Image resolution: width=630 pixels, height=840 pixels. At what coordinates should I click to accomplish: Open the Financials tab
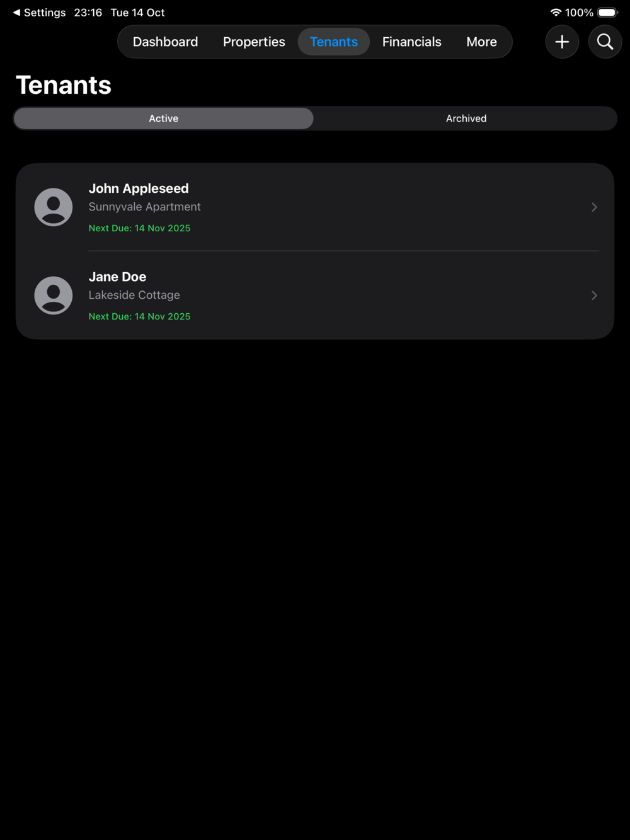point(412,42)
